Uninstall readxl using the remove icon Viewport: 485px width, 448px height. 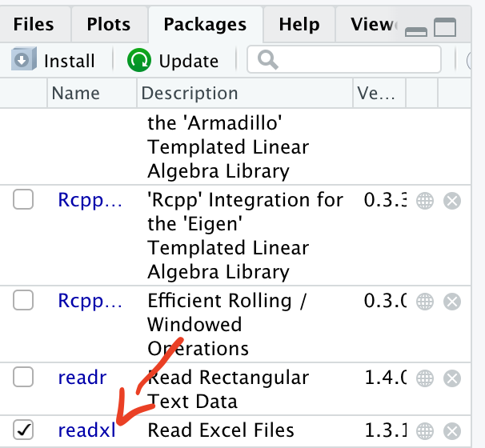click(452, 430)
